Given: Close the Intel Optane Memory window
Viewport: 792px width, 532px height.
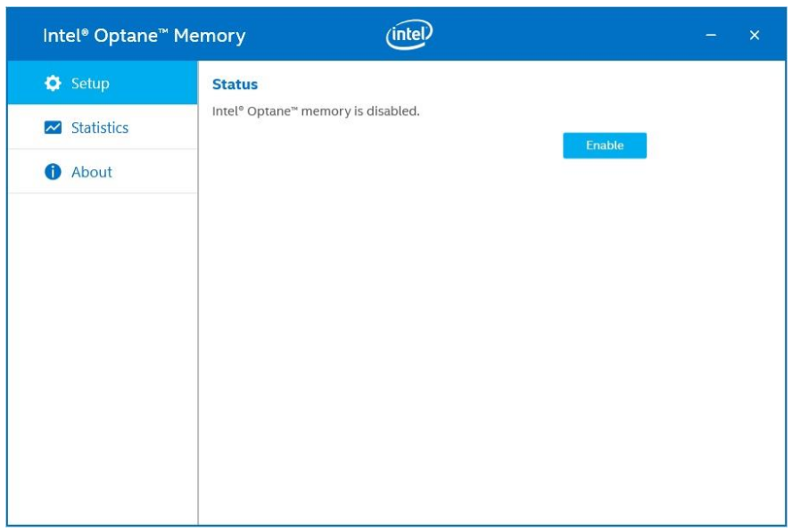Looking at the screenshot, I should [x=755, y=36].
